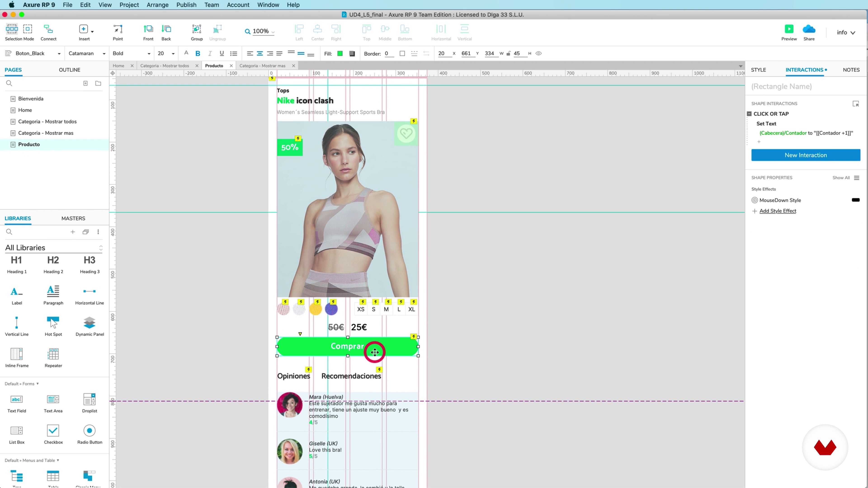Select the Checkbox widget
Image resolution: width=868 pixels, height=488 pixels.
click(53, 434)
